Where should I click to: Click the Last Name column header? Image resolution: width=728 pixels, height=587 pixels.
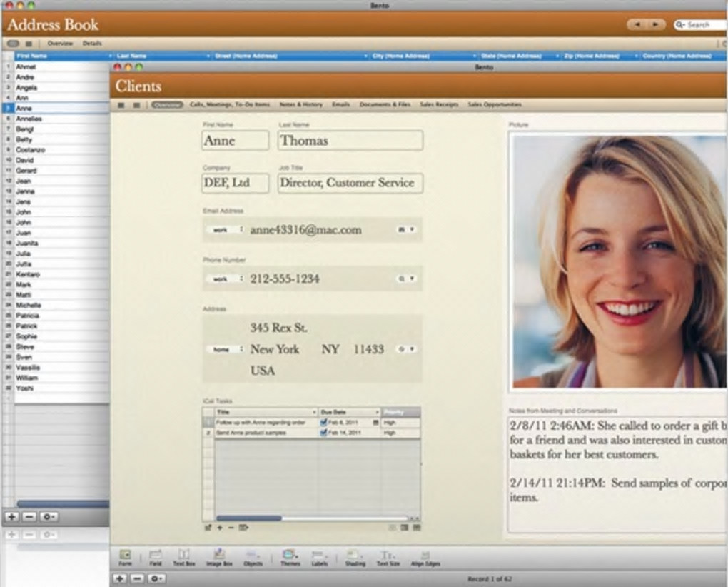pos(163,56)
